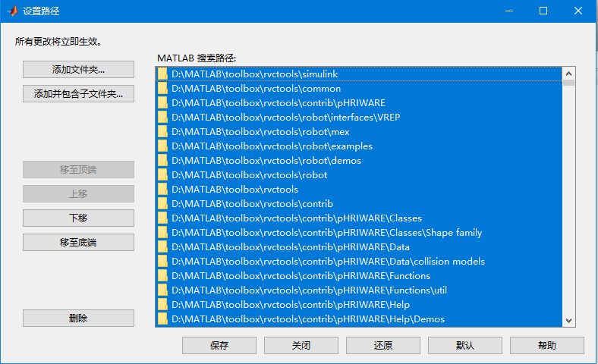Image resolution: width=598 pixels, height=364 pixels.
Task: Click folder icon of pHRIWARE\Data\collision models row
Action: point(163,261)
